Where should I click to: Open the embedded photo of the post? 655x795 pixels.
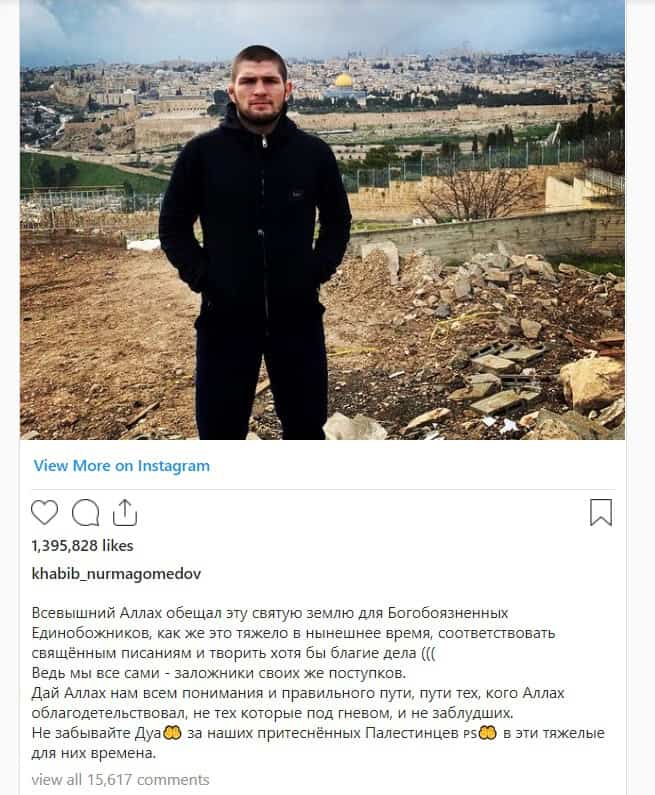tap(322, 220)
